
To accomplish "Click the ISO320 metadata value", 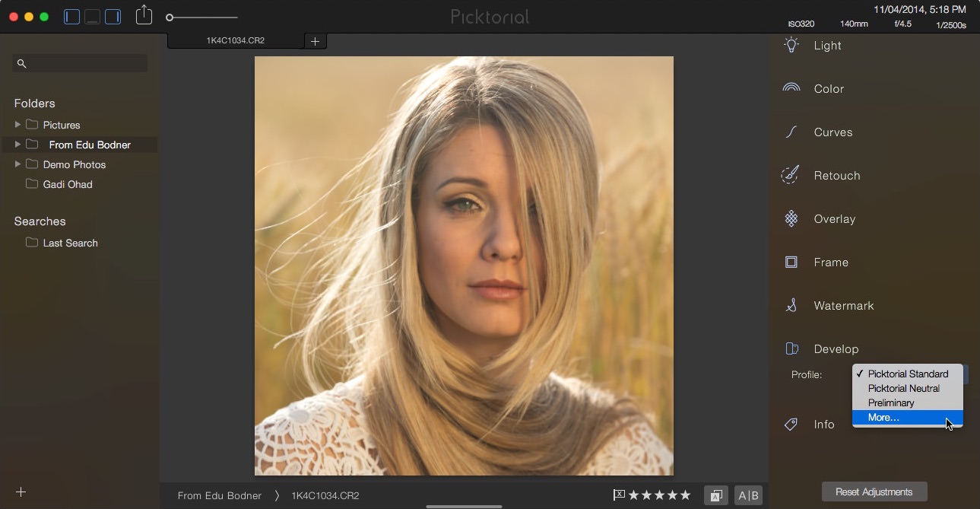I will (x=801, y=24).
